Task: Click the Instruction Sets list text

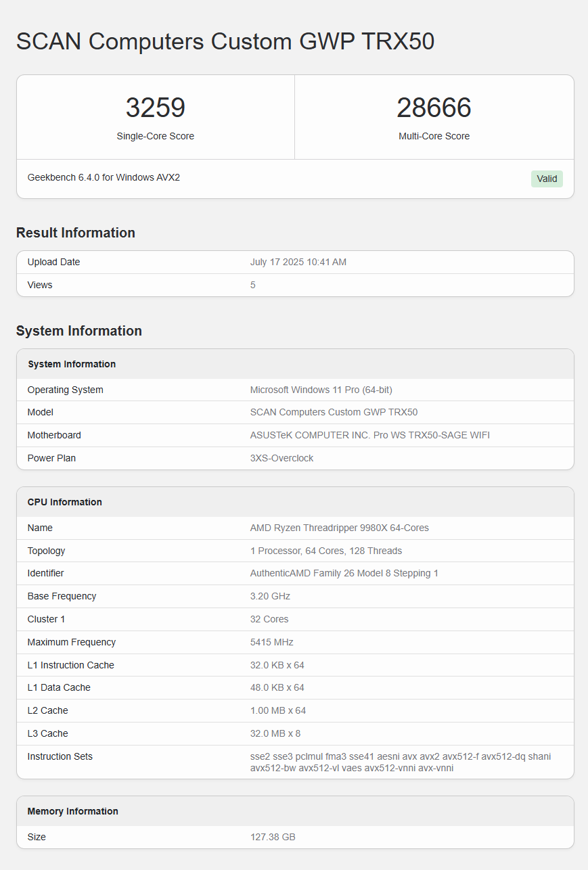Action: pyautogui.click(x=400, y=762)
